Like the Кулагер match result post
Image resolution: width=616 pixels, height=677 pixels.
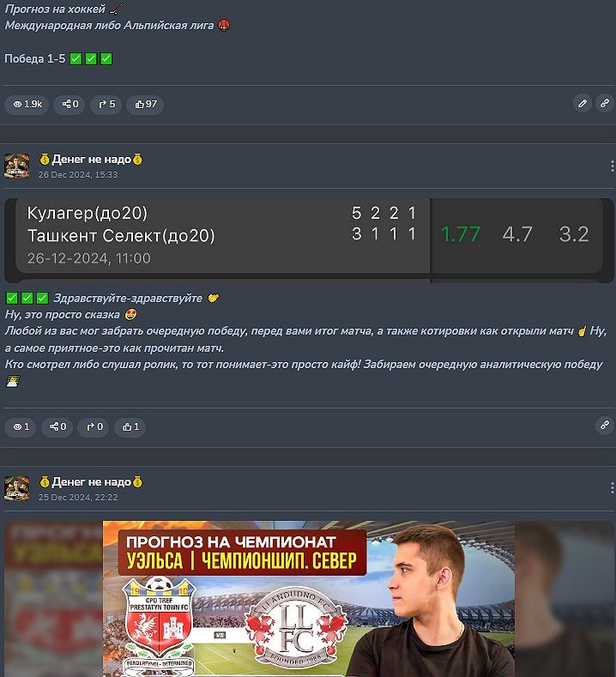click(130, 427)
